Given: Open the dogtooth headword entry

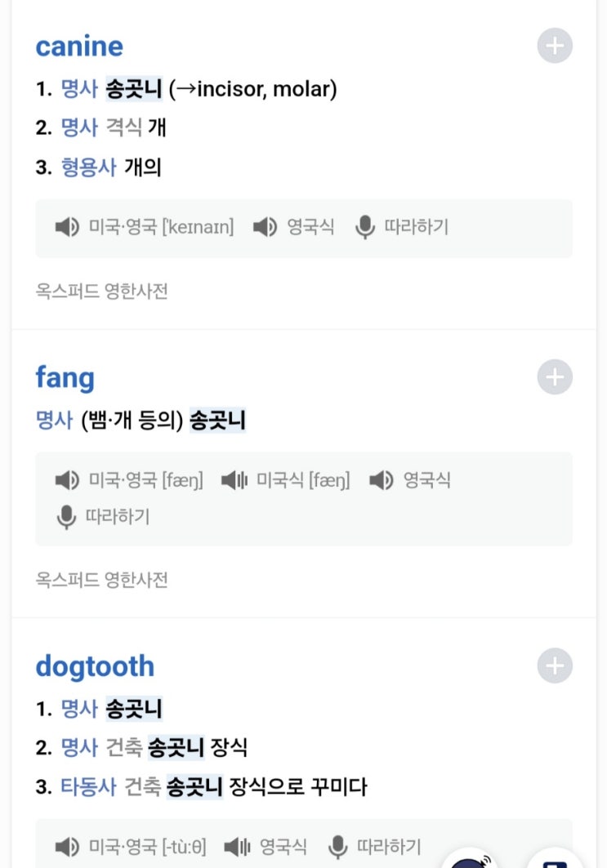Looking at the screenshot, I should coord(95,666).
